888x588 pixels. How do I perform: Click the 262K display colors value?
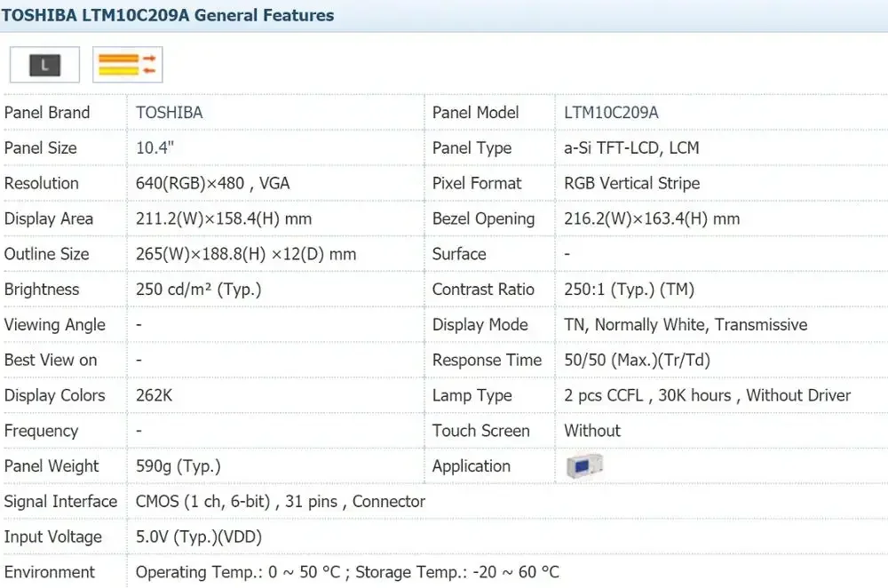tap(154, 396)
